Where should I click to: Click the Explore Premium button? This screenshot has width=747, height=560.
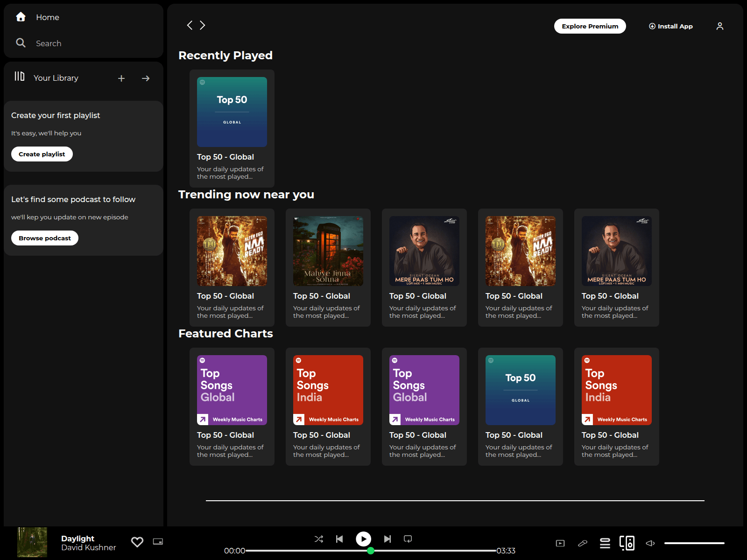click(x=590, y=26)
